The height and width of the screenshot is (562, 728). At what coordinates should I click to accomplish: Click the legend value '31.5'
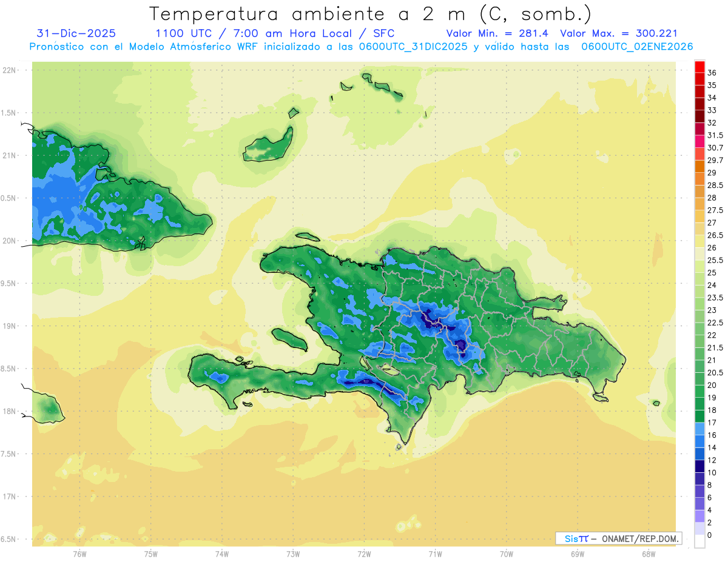point(715,135)
